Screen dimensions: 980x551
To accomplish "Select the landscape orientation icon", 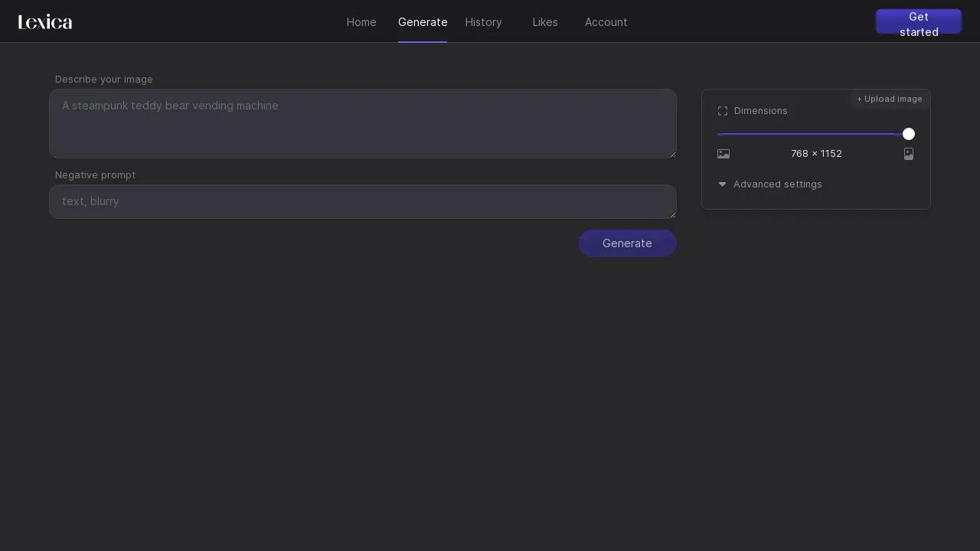I will [724, 154].
